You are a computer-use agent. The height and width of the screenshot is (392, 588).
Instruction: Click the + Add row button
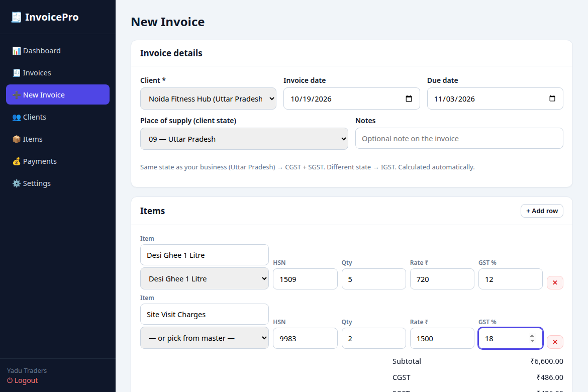pos(542,211)
